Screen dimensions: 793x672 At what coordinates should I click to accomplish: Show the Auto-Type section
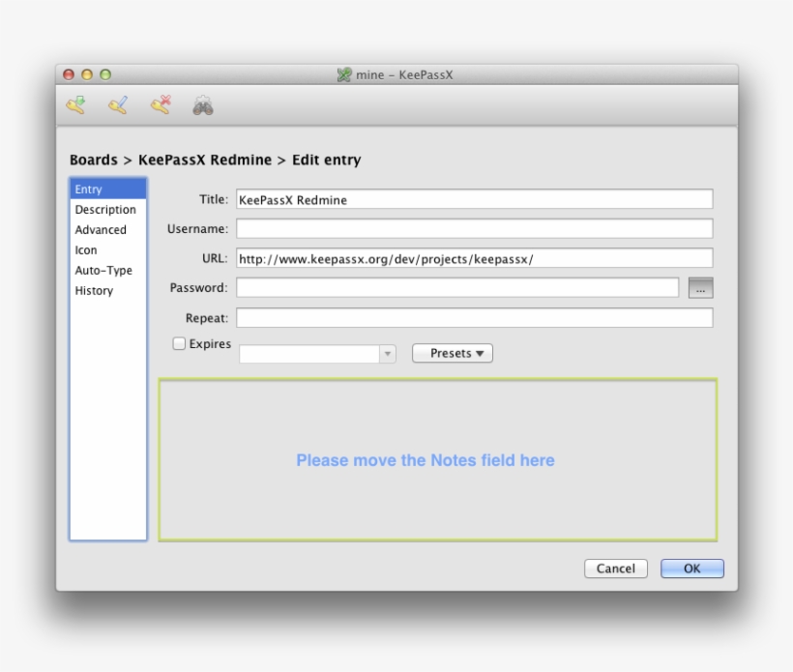108,271
